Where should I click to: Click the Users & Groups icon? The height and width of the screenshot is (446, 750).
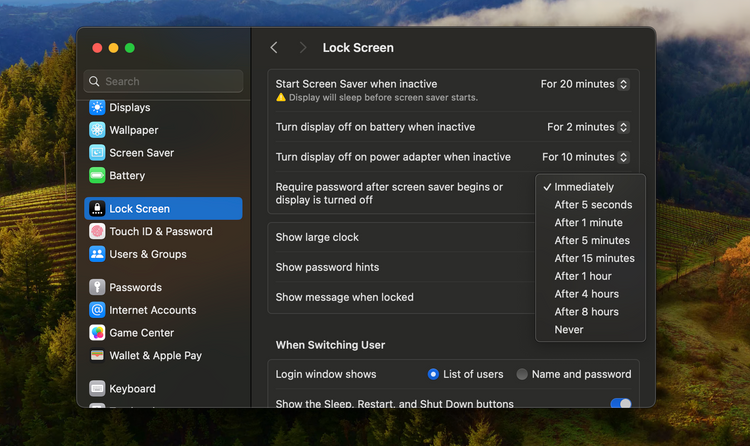97,254
